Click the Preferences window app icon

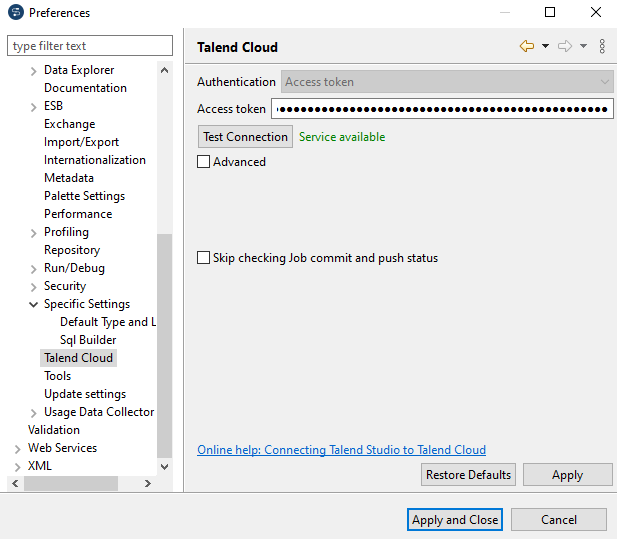(x=15, y=13)
